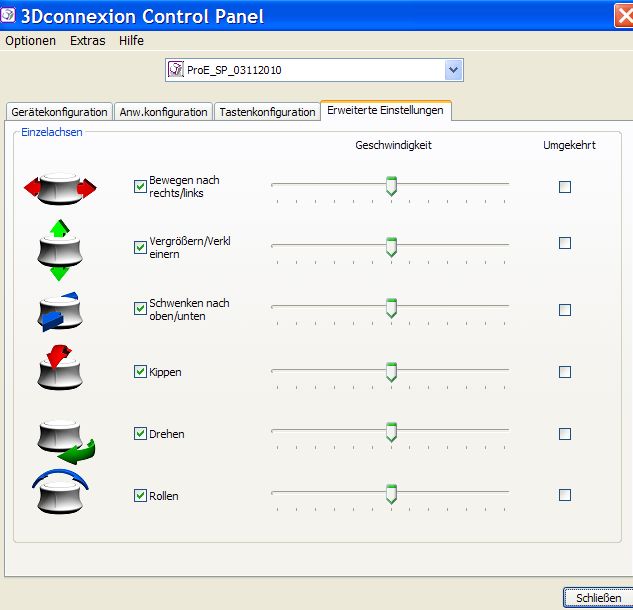This screenshot has width=633, height=610.
Task: Click the Schließen button
Action: 598,598
